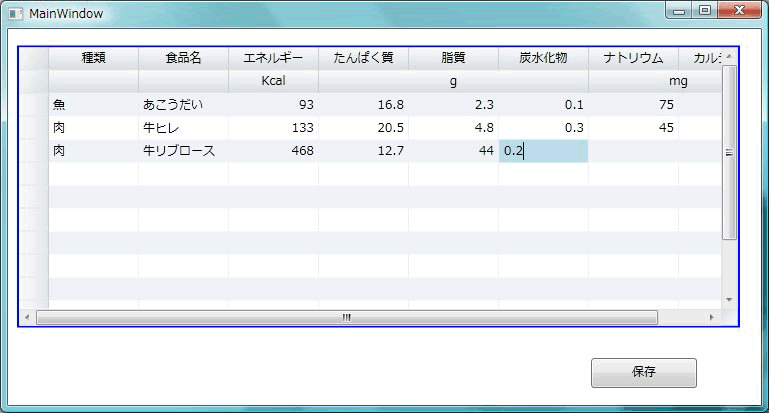Click the energy cell showing 93
The image size is (769, 413).
(x=274, y=104)
